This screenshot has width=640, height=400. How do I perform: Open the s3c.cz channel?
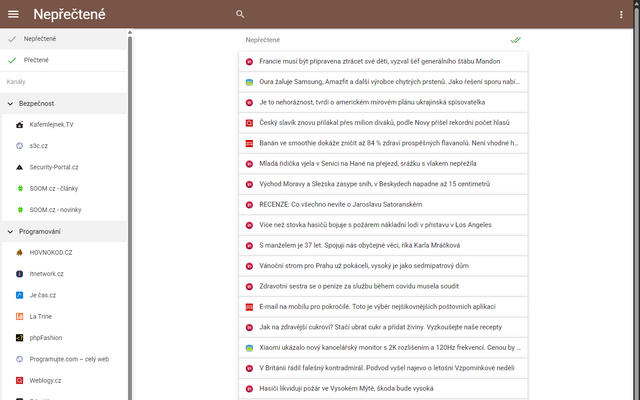coord(64,146)
